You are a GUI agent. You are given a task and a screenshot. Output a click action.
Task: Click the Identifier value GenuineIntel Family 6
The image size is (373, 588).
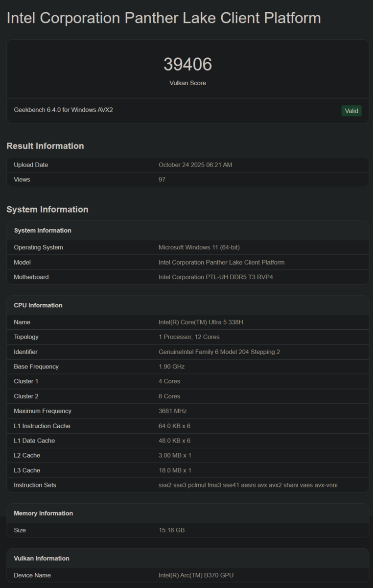[219, 352]
